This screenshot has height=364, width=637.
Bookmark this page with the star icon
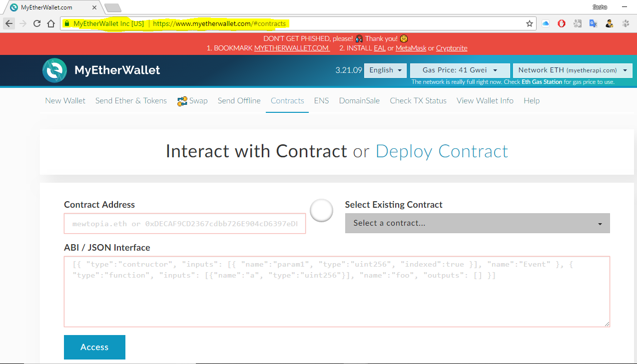[x=529, y=23]
